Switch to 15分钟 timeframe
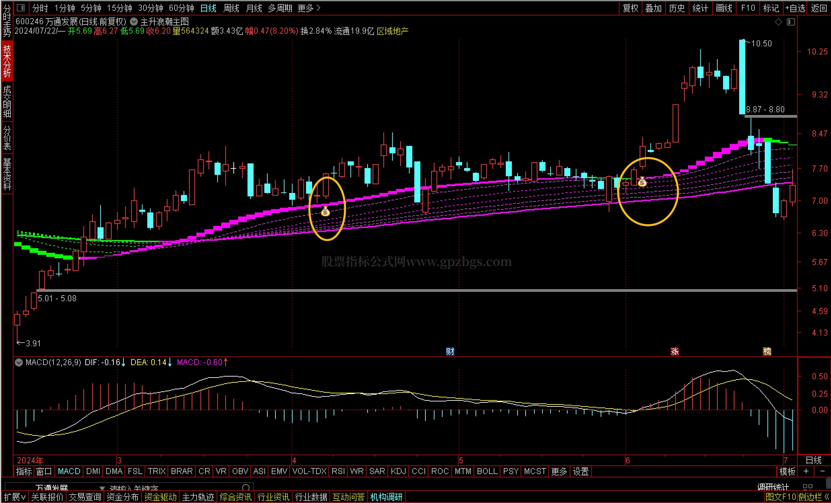Viewport: 831px width, 504px height. [119, 8]
